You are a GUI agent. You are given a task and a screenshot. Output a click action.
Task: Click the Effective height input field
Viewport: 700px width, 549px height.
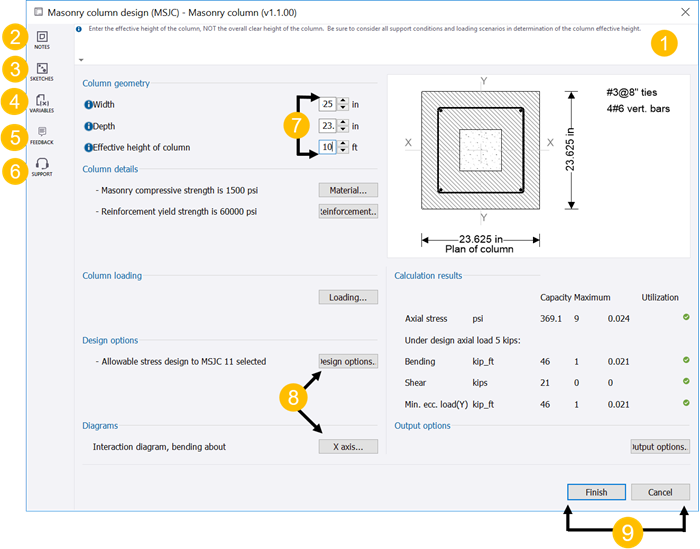328,147
